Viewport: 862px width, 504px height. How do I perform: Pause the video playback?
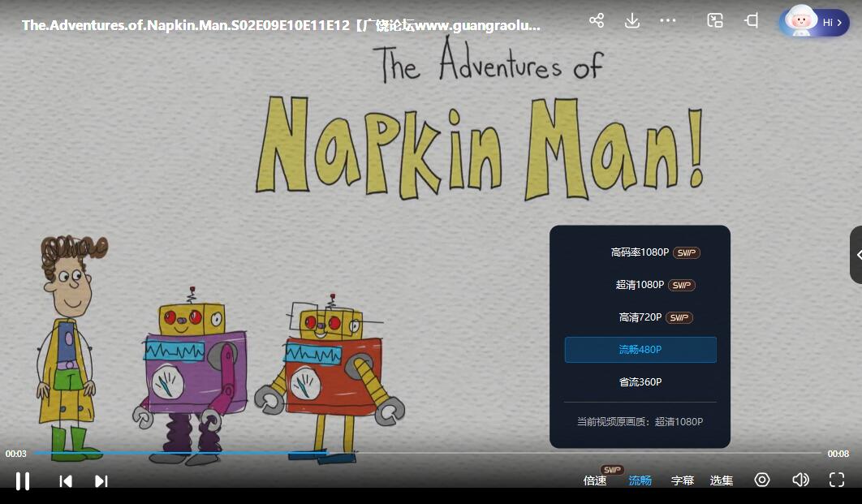coord(23,481)
